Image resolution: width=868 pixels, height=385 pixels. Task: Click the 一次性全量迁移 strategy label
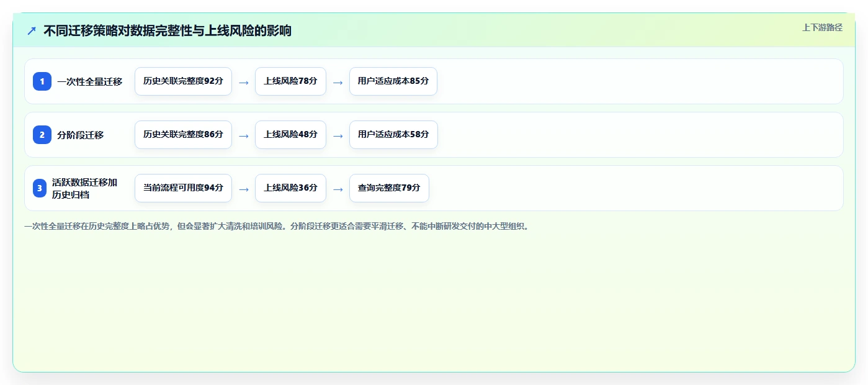coord(90,81)
